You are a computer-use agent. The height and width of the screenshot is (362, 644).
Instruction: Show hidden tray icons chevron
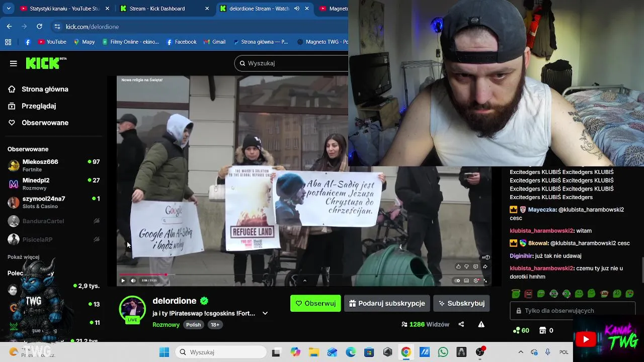pyautogui.click(x=520, y=352)
